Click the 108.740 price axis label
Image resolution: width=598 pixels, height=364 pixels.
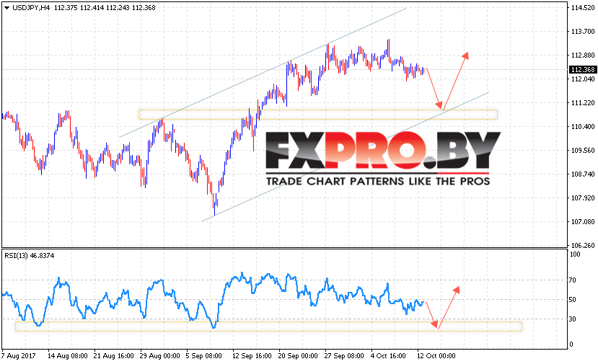[583, 174]
